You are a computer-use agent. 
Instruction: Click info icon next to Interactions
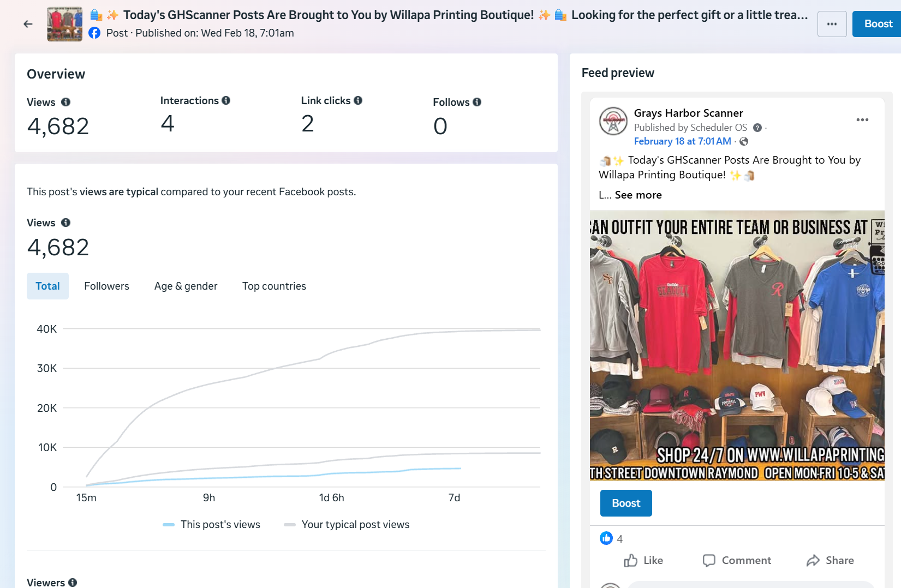click(x=226, y=100)
